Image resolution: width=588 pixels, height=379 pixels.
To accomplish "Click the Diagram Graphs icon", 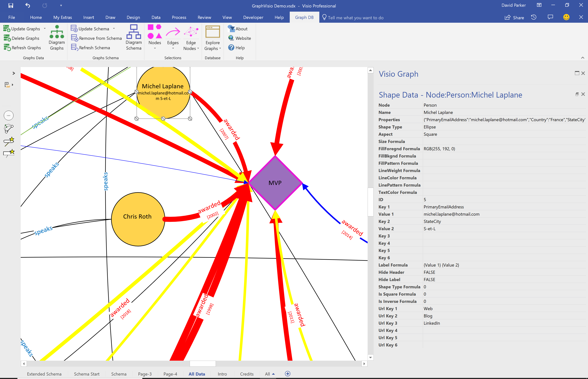I will point(57,32).
